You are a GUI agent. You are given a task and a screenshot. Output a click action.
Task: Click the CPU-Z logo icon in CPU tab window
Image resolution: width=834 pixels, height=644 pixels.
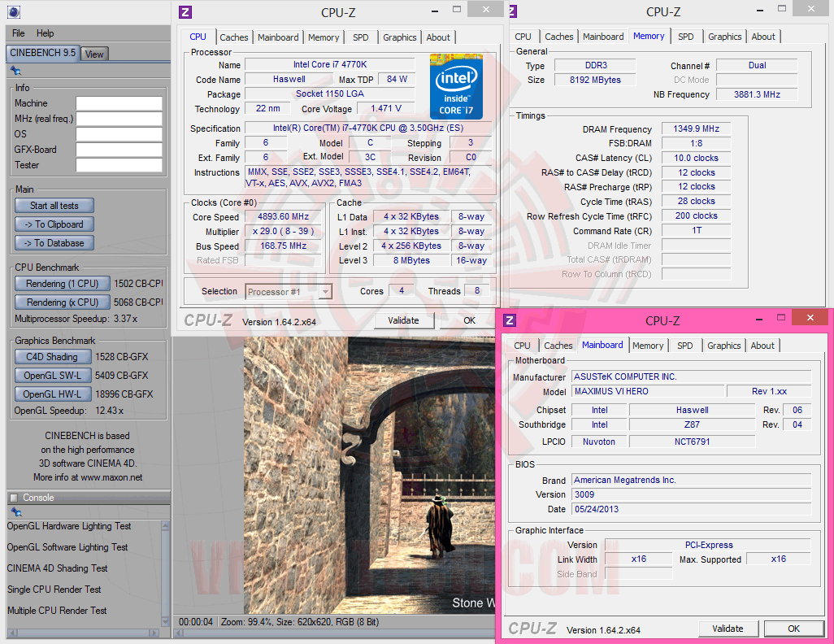[x=185, y=11]
